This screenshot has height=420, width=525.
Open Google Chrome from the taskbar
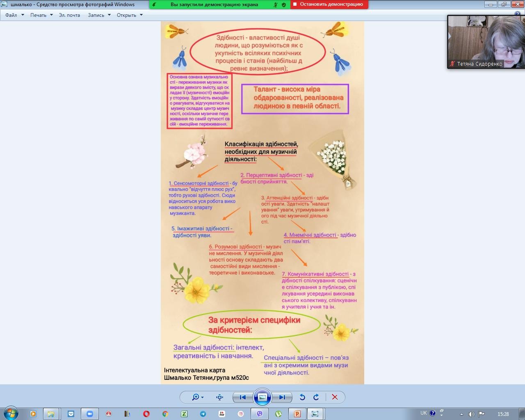click(165, 414)
